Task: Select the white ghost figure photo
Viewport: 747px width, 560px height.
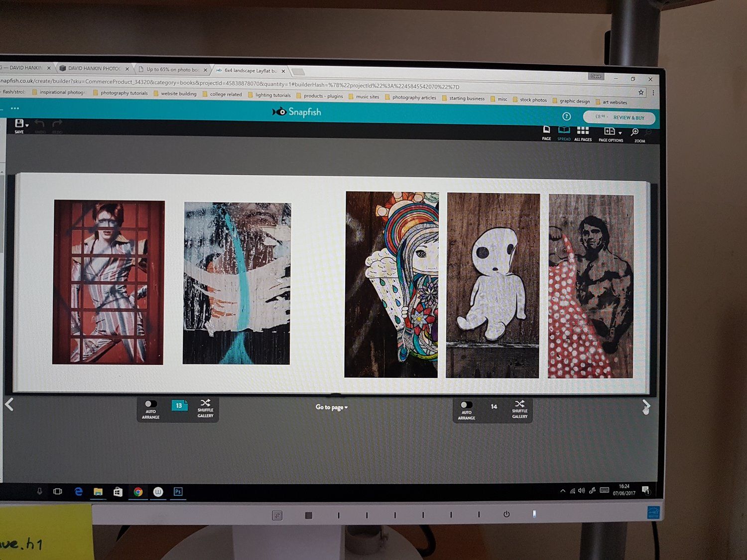Action: click(x=493, y=286)
